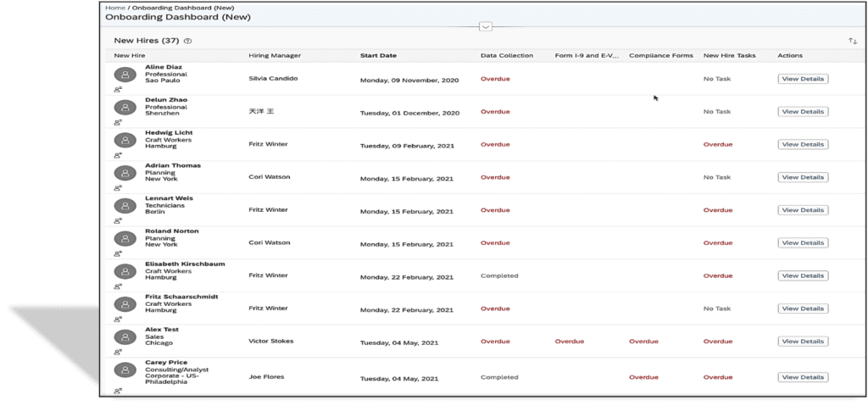
Task: Click the small people icon under Lennart Weis's avatar
Action: pos(118,221)
